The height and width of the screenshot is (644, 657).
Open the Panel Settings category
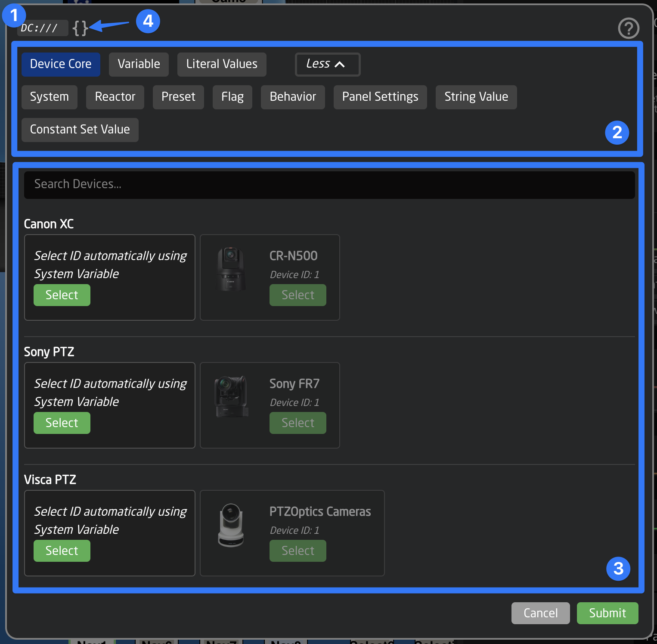(380, 97)
